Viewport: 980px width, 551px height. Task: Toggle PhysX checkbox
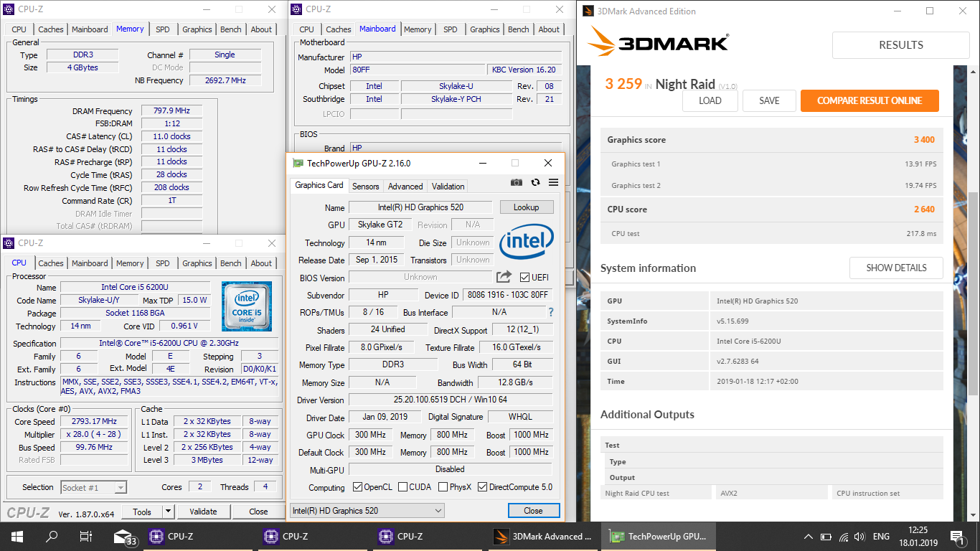click(442, 486)
